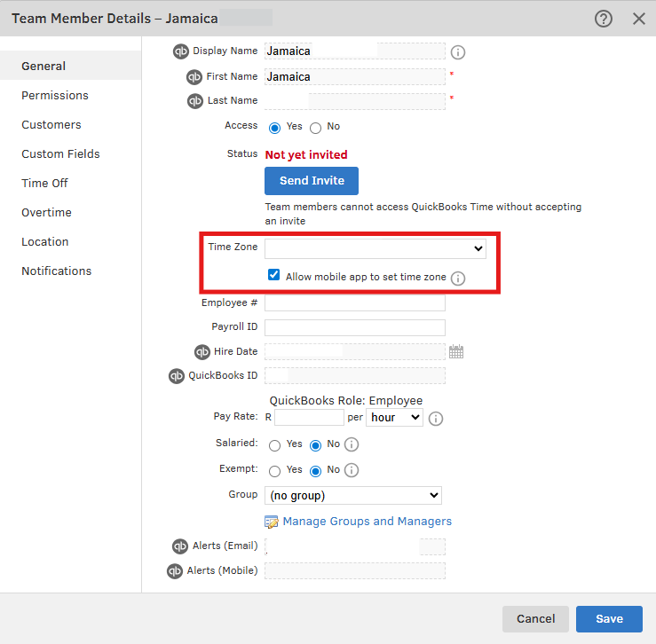Select Yes for Exempt
The width and height of the screenshot is (656, 644).
point(274,471)
